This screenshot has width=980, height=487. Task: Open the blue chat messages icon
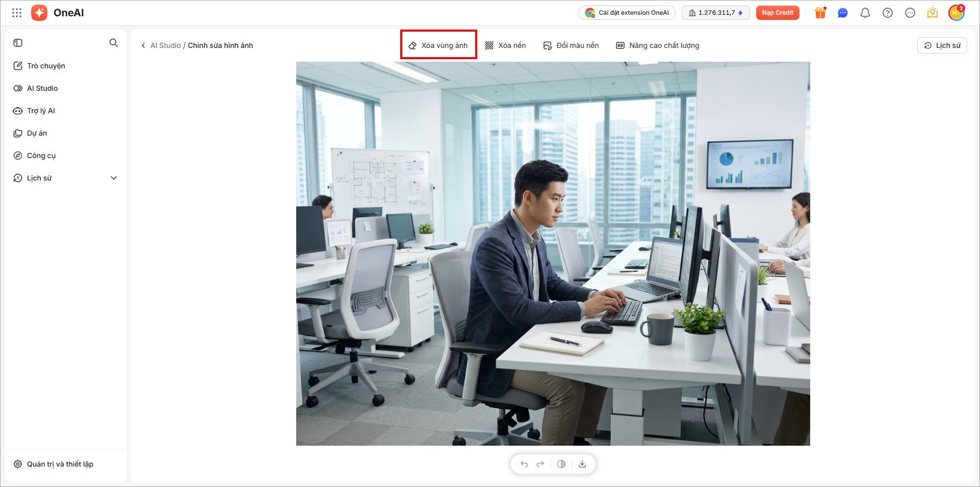click(x=843, y=13)
